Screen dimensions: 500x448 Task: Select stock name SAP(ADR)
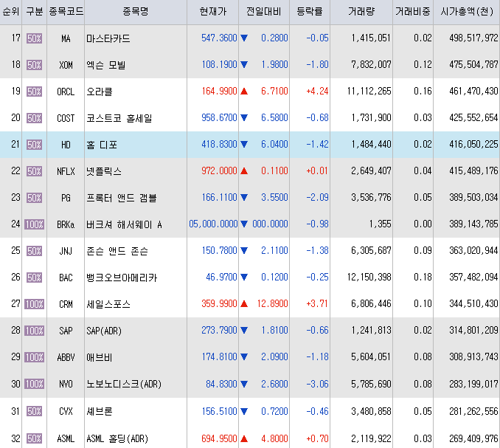coord(104,331)
